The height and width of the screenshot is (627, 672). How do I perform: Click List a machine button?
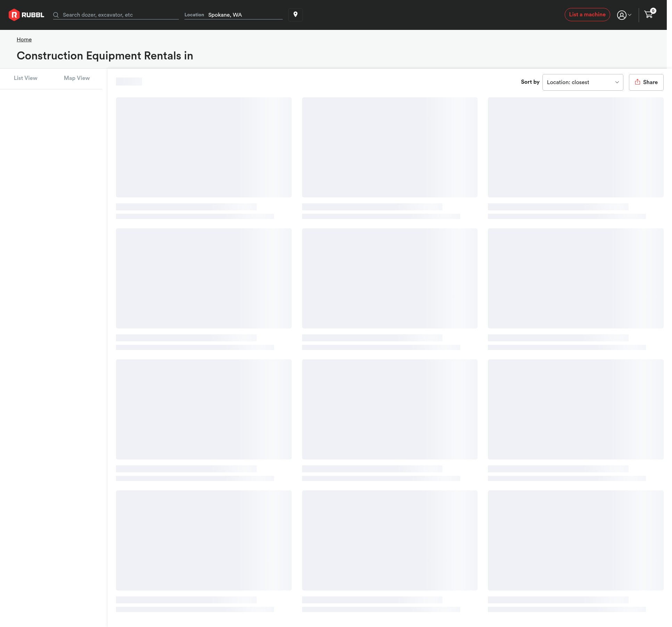click(587, 15)
